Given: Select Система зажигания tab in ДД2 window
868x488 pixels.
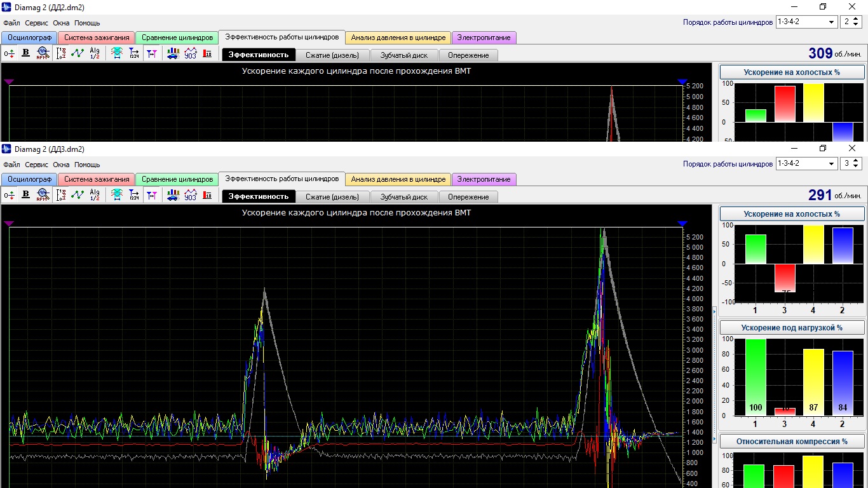Looking at the screenshot, I should click(x=97, y=37).
